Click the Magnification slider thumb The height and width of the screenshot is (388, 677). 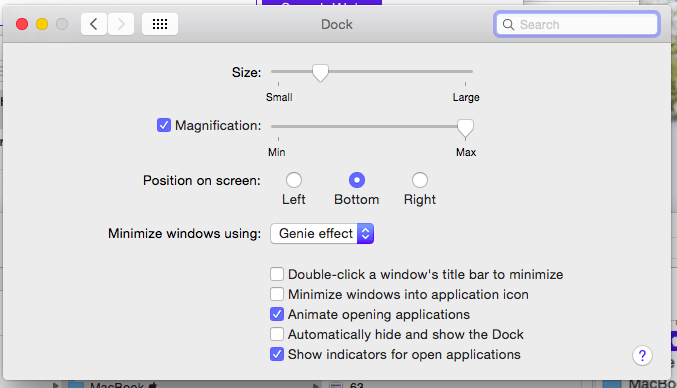[x=465, y=128]
